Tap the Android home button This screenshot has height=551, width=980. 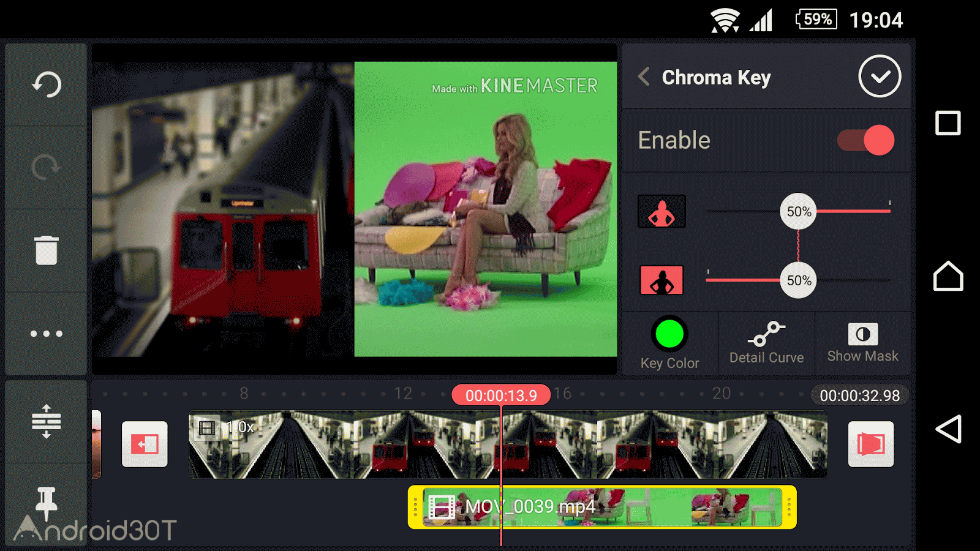click(x=948, y=276)
